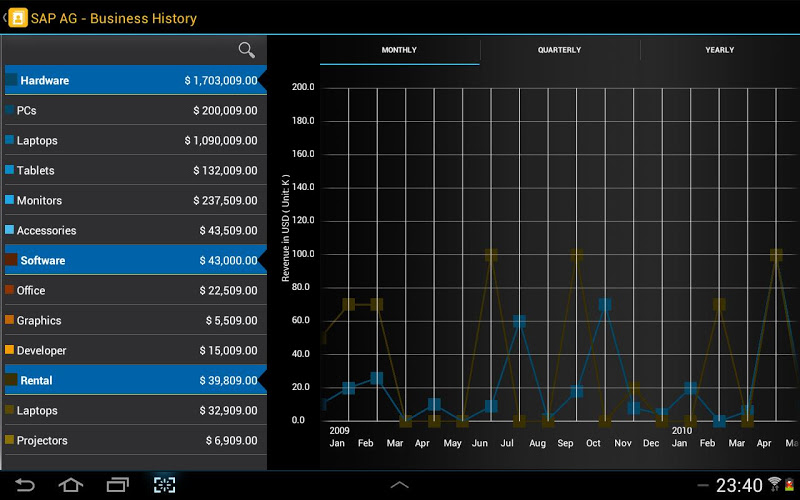Click the $ 39,809.00 Rental total

[229, 381]
